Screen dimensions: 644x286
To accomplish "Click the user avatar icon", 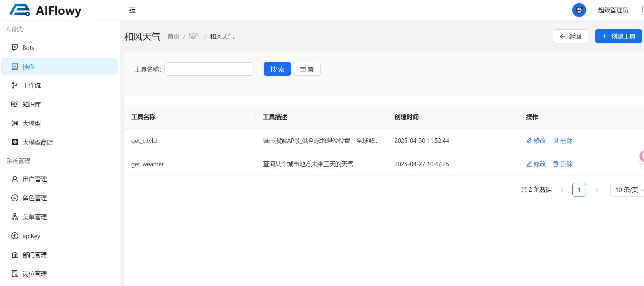I will (x=579, y=10).
